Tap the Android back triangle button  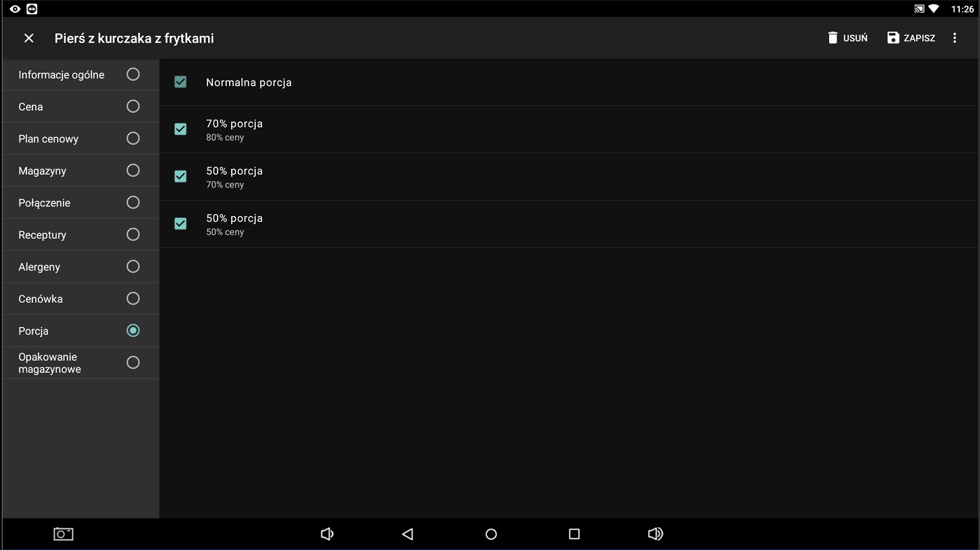tap(407, 534)
